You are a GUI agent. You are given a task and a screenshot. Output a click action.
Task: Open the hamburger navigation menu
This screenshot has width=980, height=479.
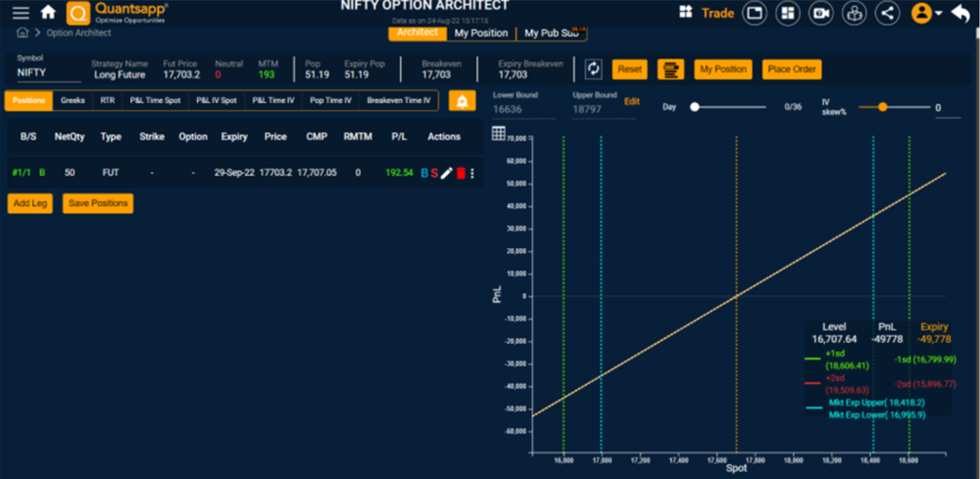click(20, 13)
